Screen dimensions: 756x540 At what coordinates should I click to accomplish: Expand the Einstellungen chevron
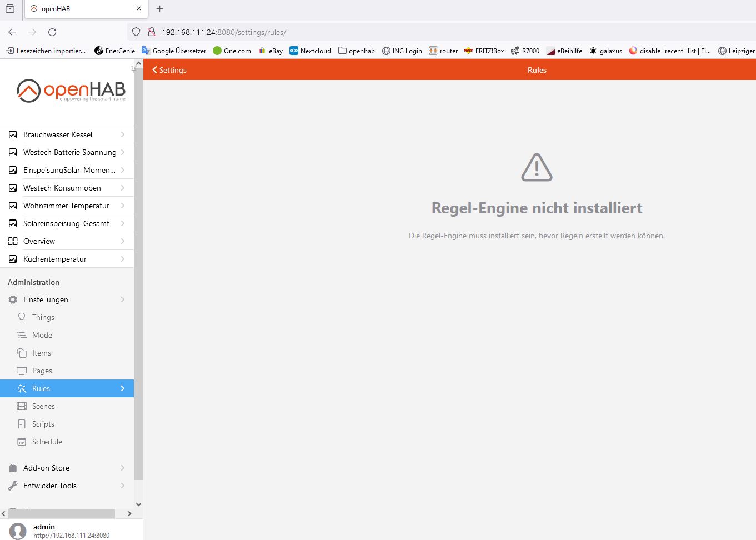pyautogui.click(x=123, y=299)
